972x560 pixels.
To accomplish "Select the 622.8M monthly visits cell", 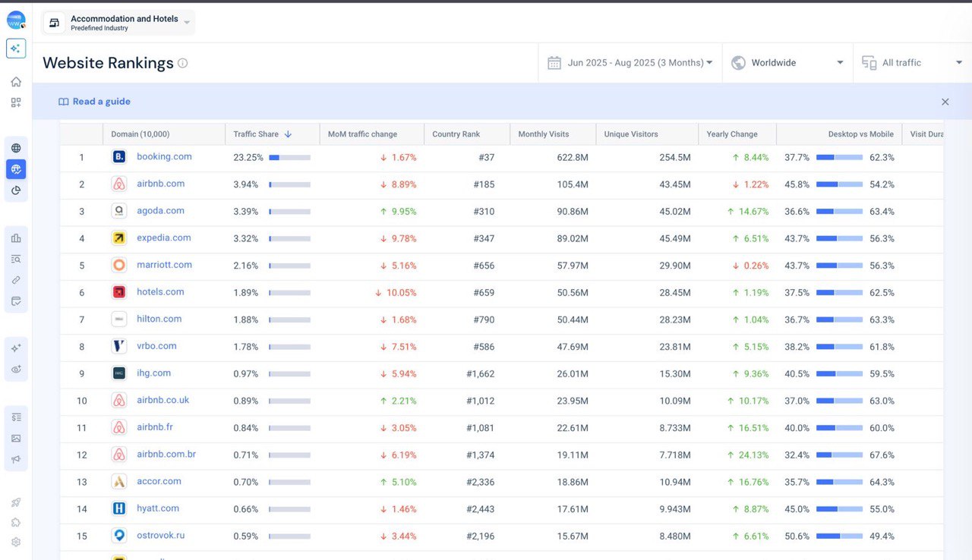I will tap(573, 158).
